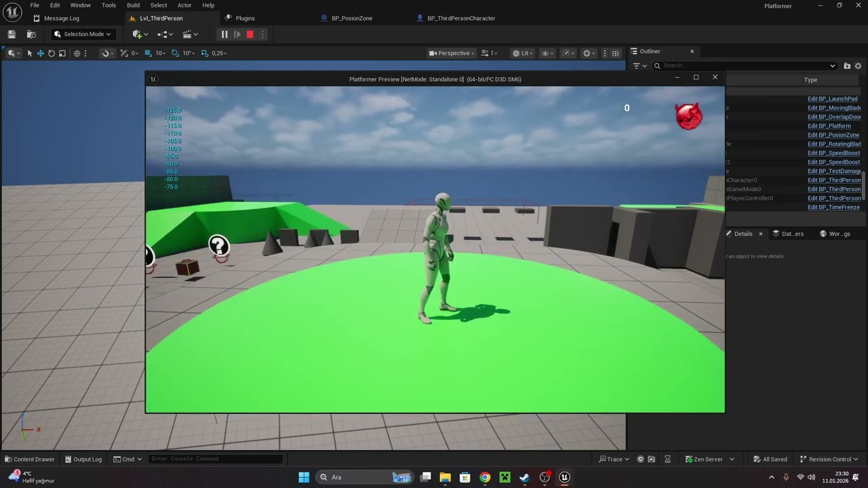Open the Outliner filter funnel menu
868x488 pixels.
point(640,66)
